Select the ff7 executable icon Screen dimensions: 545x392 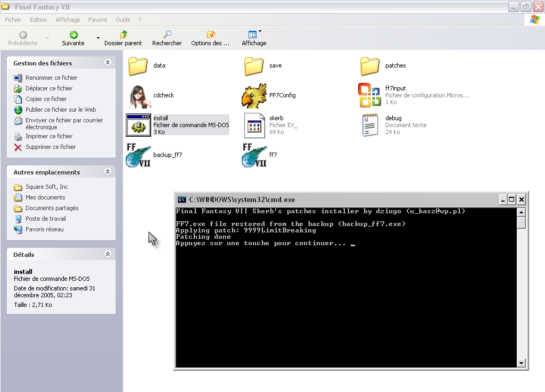(x=254, y=155)
